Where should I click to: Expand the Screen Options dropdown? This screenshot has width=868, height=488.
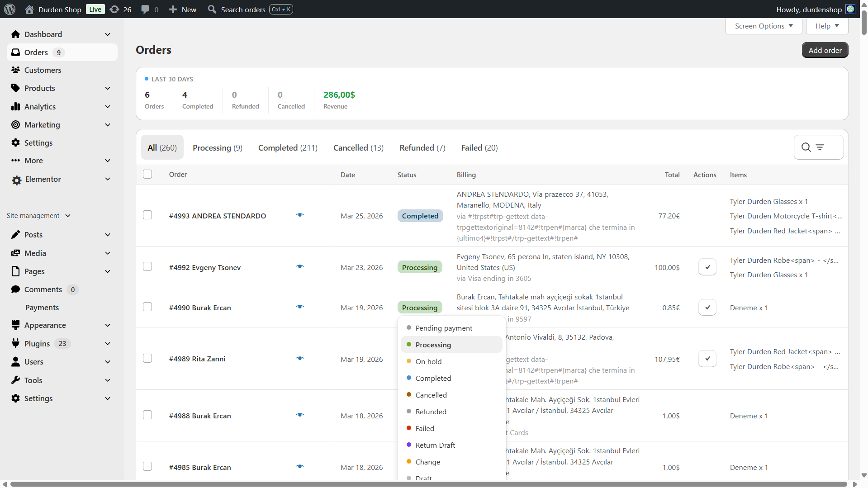click(764, 26)
